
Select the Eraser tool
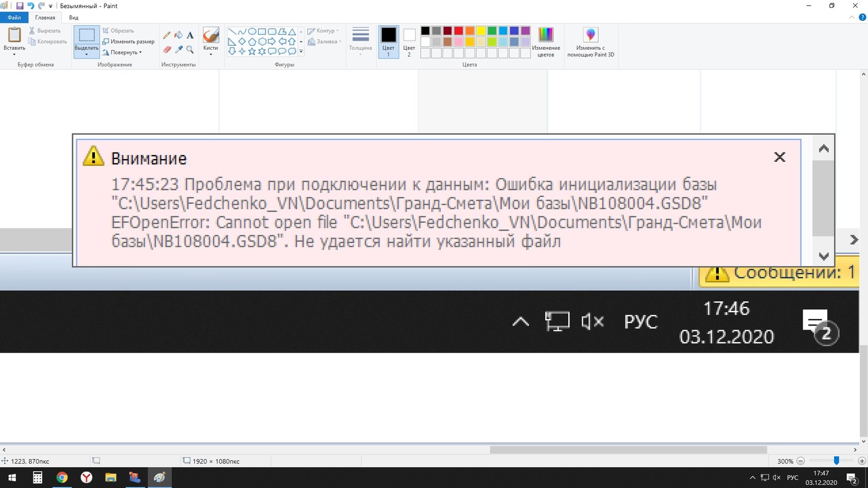click(x=167, y=50)
